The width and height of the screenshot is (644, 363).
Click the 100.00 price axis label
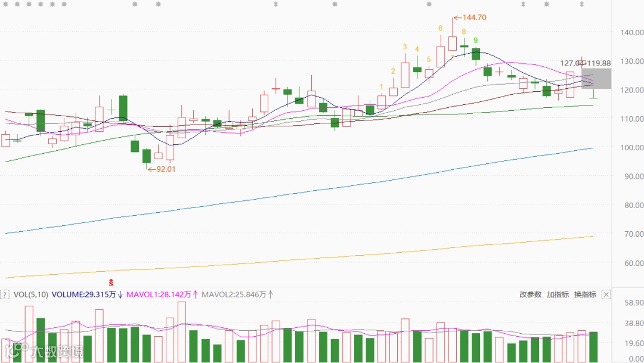(x=631, y=147)
